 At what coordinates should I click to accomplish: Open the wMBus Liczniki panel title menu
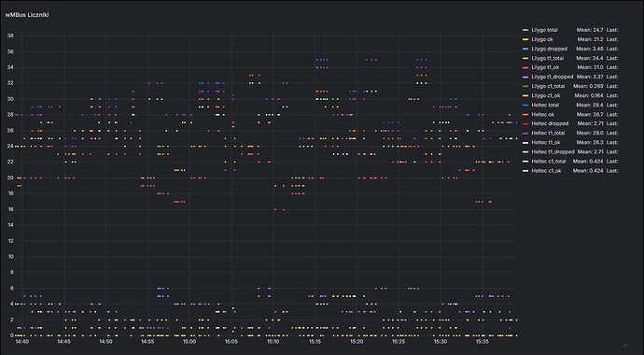27,15
